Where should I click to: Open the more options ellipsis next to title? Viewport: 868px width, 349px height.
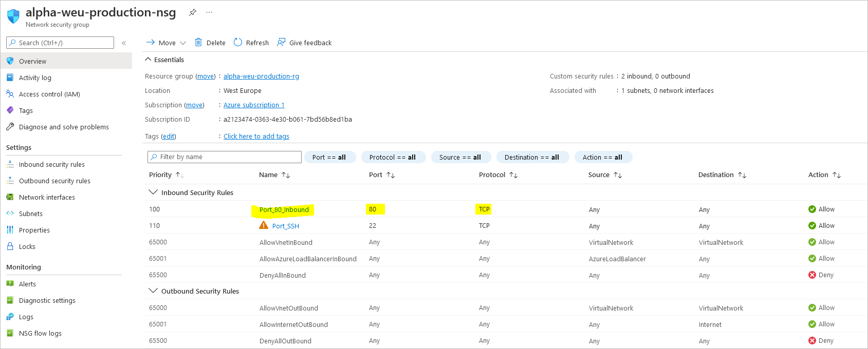tap(209, 12)
